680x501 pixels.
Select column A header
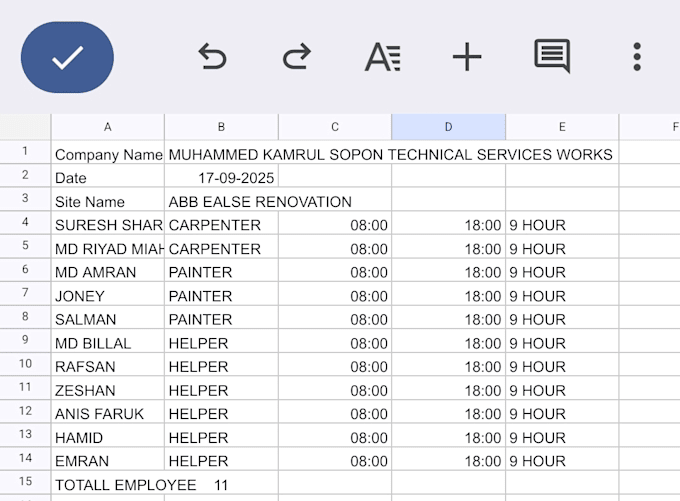pos(108,127)
